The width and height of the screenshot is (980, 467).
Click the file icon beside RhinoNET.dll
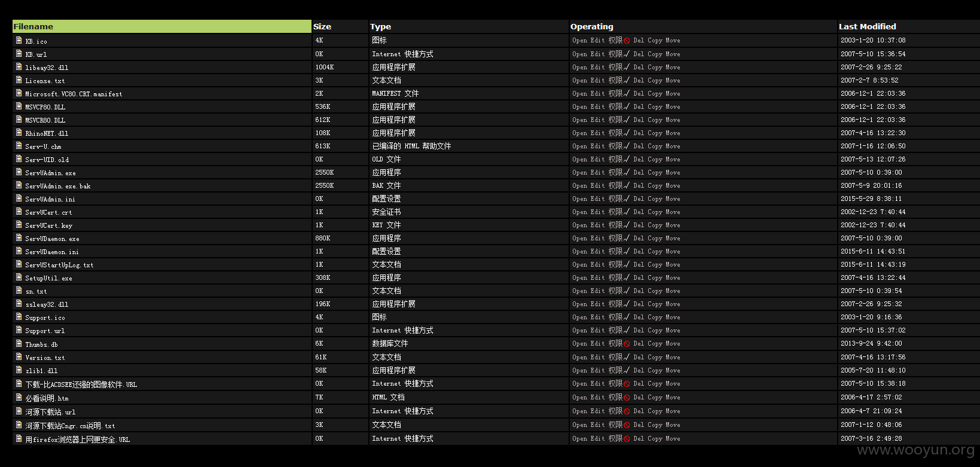[x=19, y=132]
